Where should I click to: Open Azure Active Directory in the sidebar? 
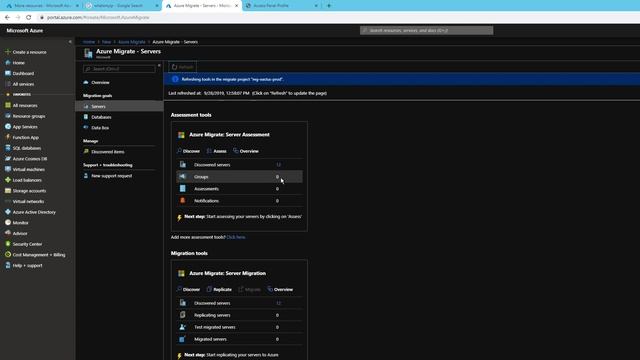point(34,212)
